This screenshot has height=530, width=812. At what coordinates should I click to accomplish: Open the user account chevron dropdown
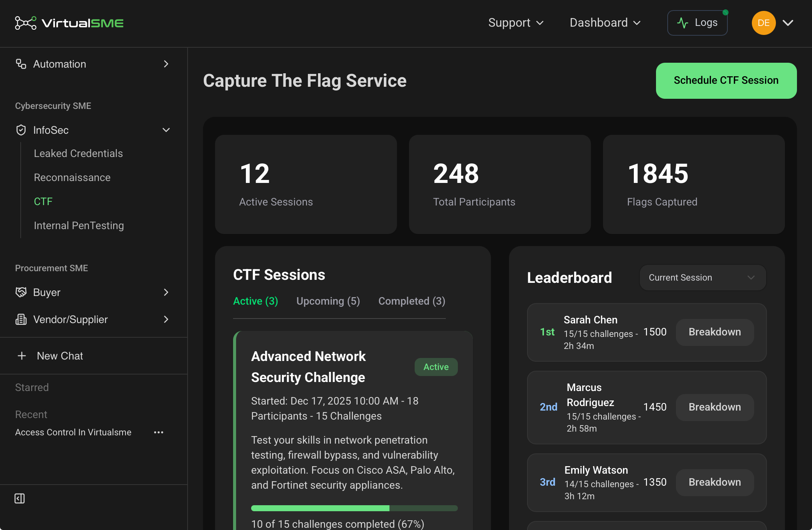click(x=788, y=23)
